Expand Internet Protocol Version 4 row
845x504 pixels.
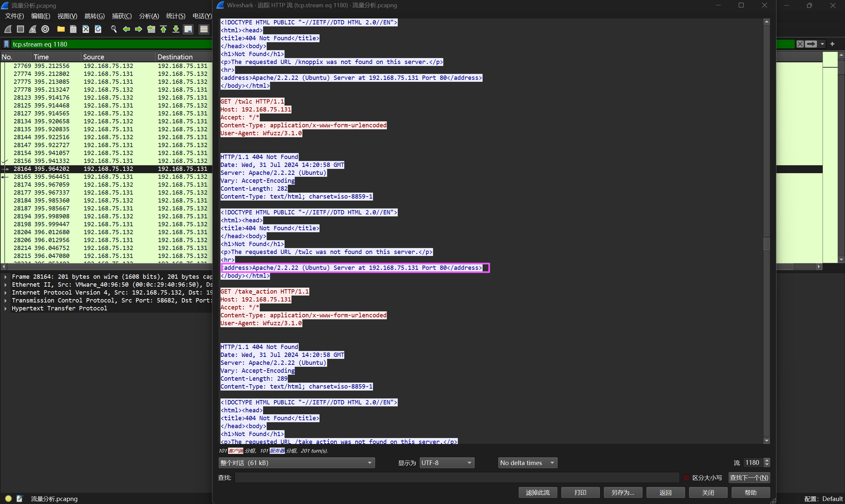[x=5, y=293]
